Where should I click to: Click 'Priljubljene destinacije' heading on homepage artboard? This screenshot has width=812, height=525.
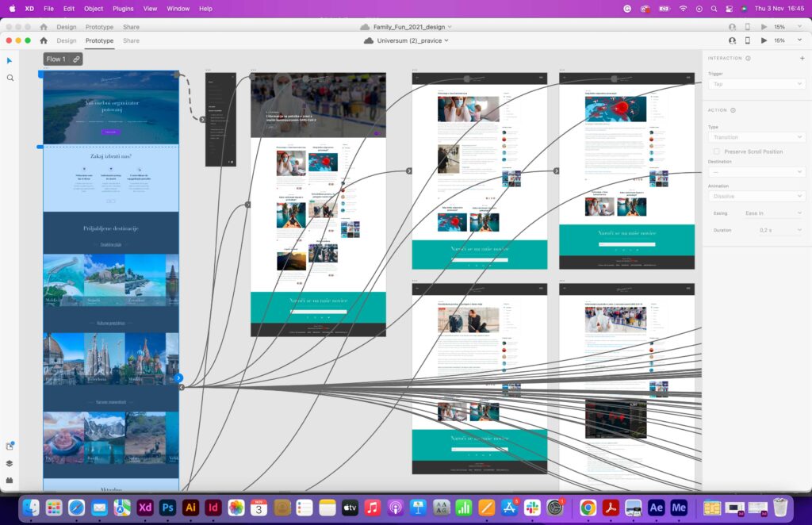coord(111,228)
